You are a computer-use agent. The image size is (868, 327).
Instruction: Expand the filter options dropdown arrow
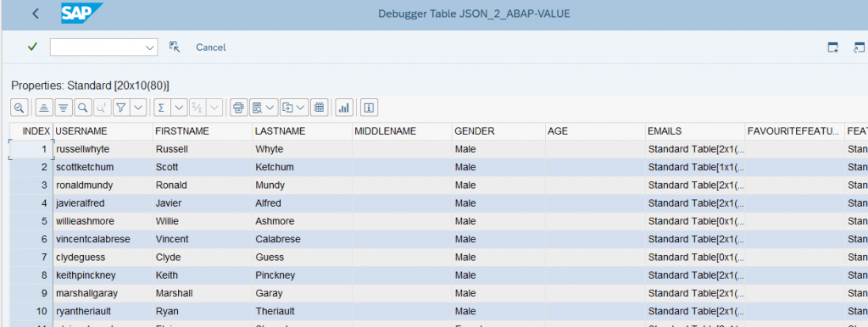pos(138,108)
